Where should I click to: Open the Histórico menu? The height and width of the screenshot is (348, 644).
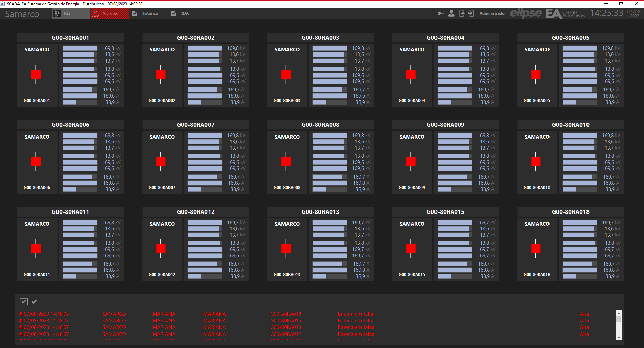pos(145,13)
